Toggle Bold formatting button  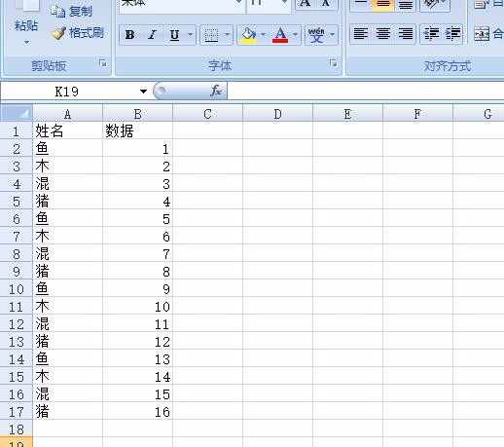pos(130,35)
